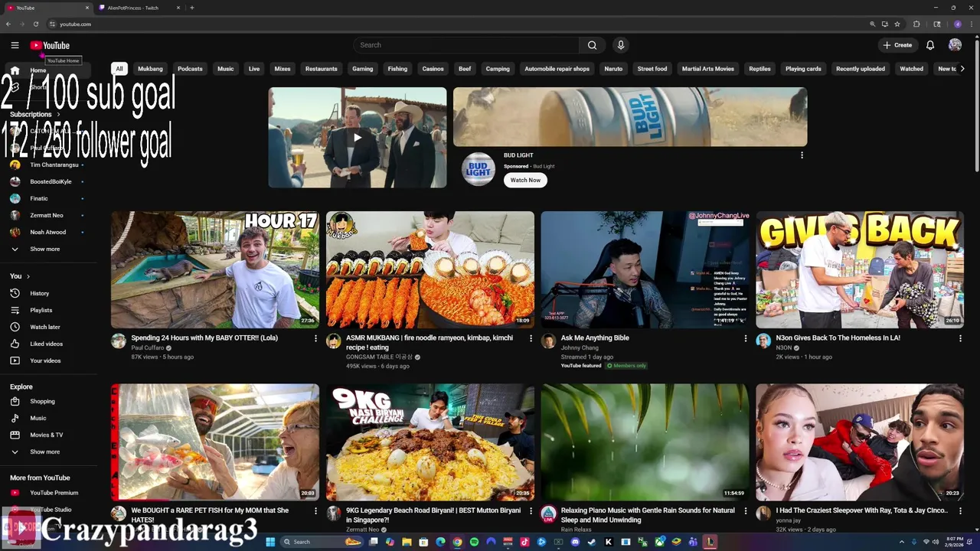Image resolution: width=980 pixels, height=551 pixels.
Task: Open History in sidebar
Action: [39, 293]
